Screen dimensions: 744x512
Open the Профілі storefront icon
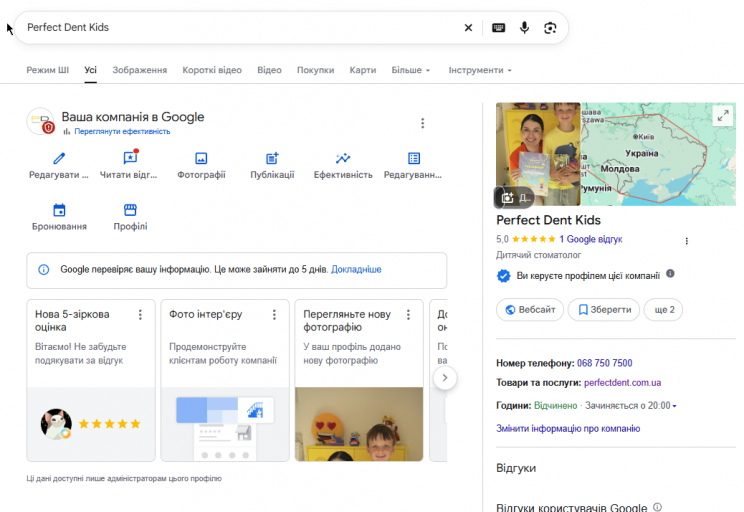[130, 210]
